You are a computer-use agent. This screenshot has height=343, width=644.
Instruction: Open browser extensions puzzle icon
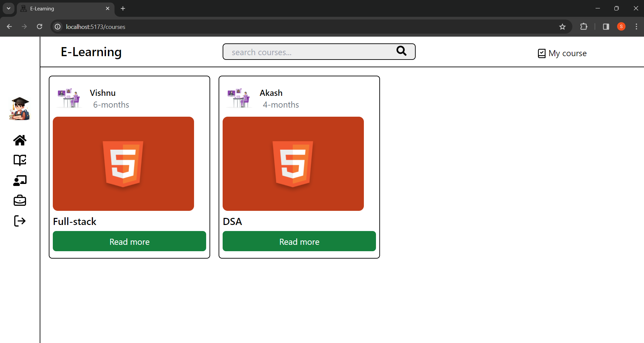click(584, 27)
